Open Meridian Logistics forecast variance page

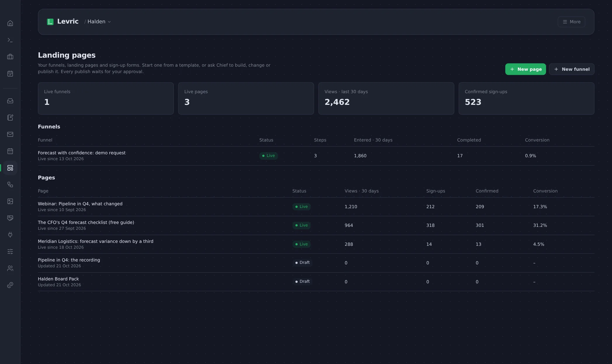click(x=316, y=244)
